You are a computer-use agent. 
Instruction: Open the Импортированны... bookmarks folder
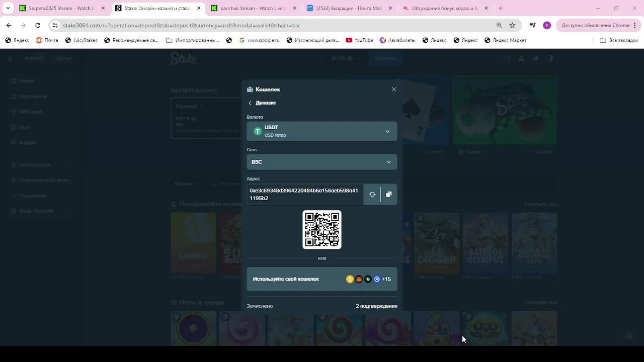192,40
